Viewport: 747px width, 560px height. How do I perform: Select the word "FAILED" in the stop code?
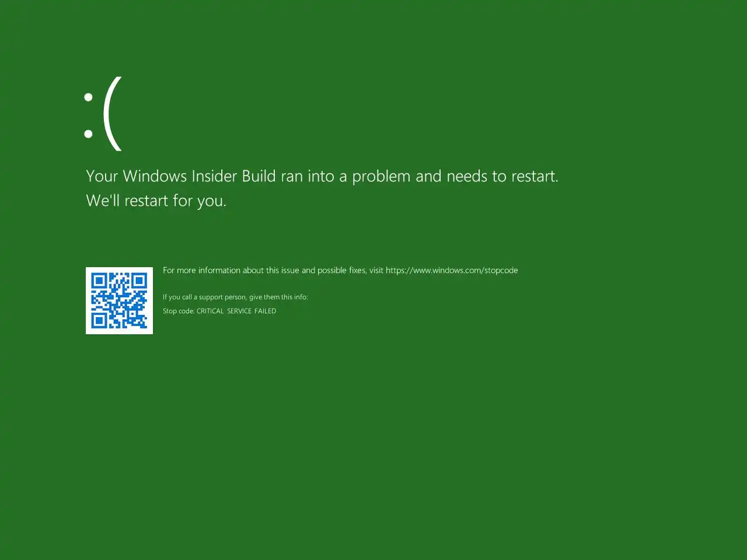tap(266, 311)
